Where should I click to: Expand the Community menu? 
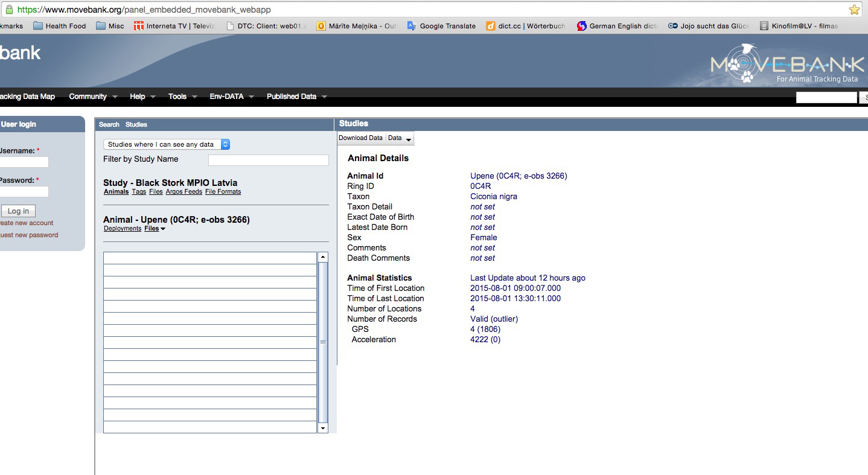(92, 97)
